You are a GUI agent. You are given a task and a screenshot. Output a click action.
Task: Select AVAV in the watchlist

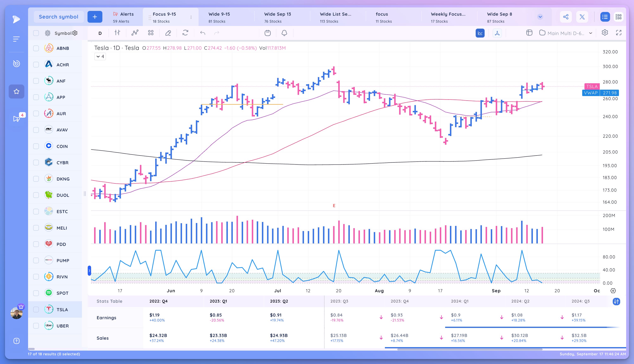pos(55,130)
